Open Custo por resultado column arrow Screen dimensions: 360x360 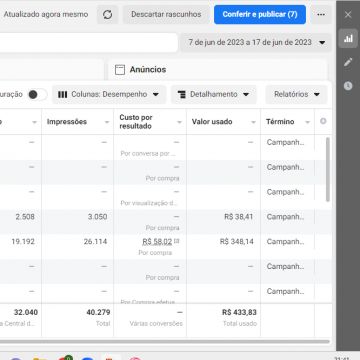click(x=179, y=122)
